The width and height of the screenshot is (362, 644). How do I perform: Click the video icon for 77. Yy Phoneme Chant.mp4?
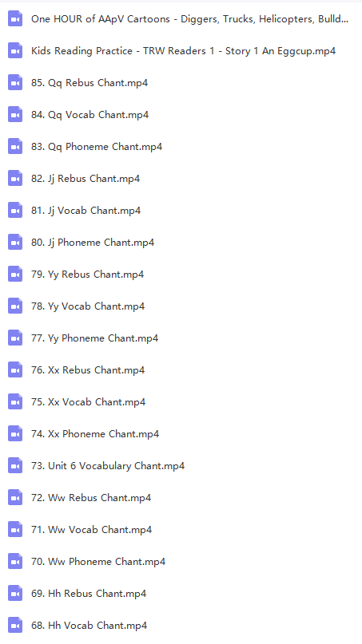point(15,338)
